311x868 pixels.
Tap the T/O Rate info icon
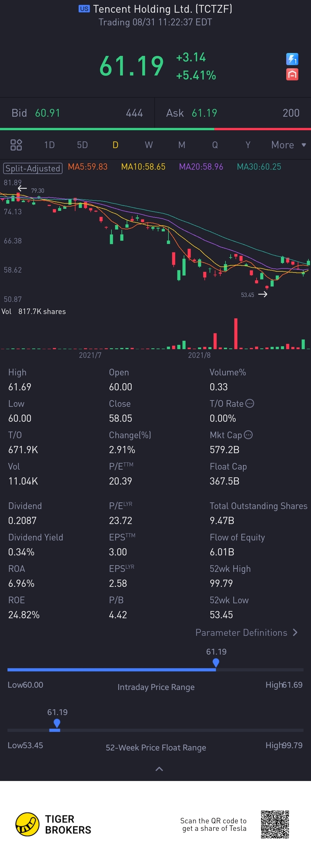pyautogui.click(x=250, y=403)
